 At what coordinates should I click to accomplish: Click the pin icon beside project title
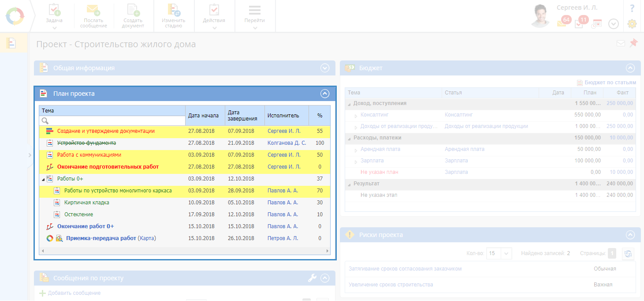click(x=633, y=43)
